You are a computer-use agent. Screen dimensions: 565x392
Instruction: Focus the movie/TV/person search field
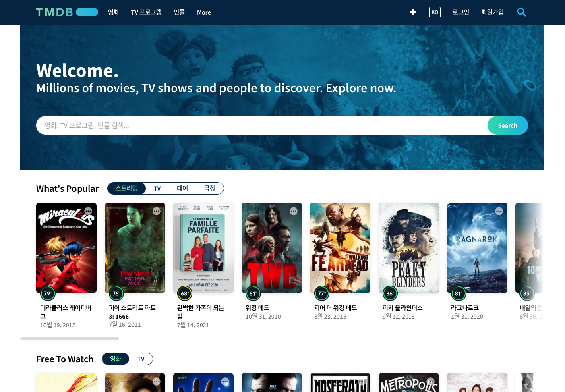[262, 125]
